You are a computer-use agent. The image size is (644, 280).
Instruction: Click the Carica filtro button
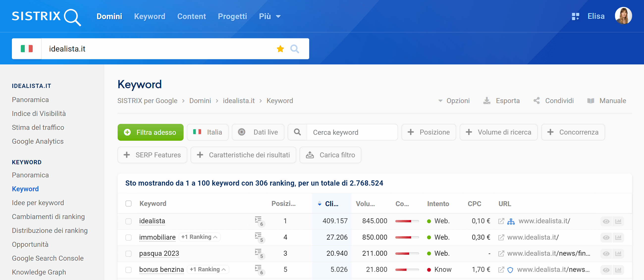point(330,155)
